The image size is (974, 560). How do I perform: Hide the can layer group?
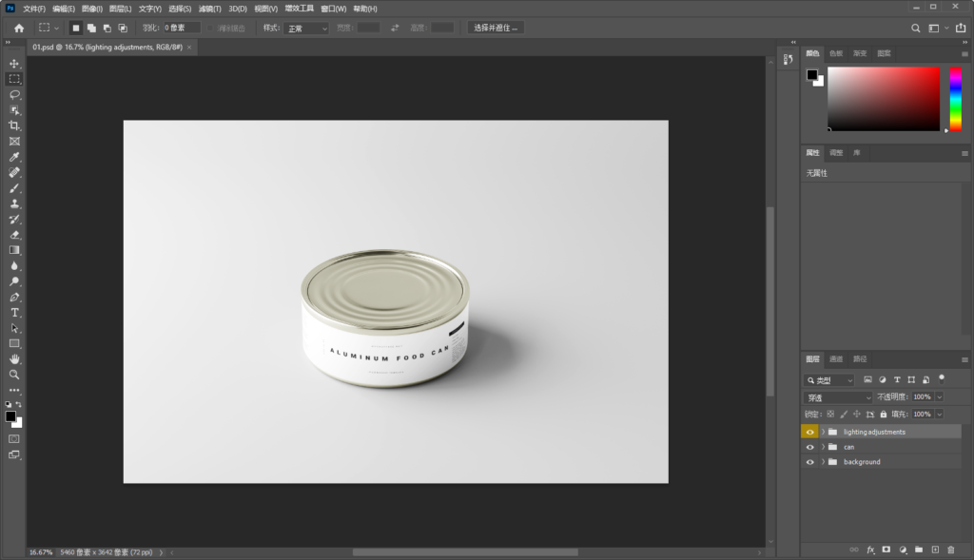[809, 447]
